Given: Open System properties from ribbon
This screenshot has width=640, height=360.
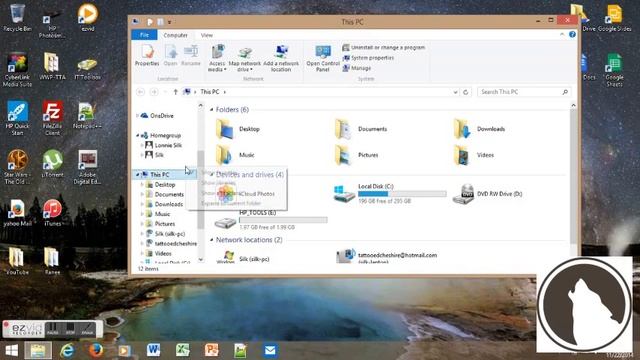Looking at the screenshot, I should [x=368, y=58].
